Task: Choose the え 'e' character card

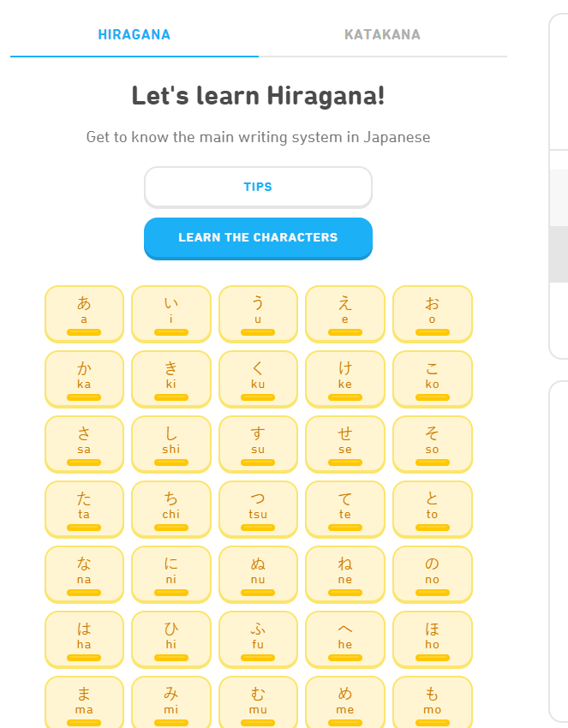Action: (x=345, y=313)
